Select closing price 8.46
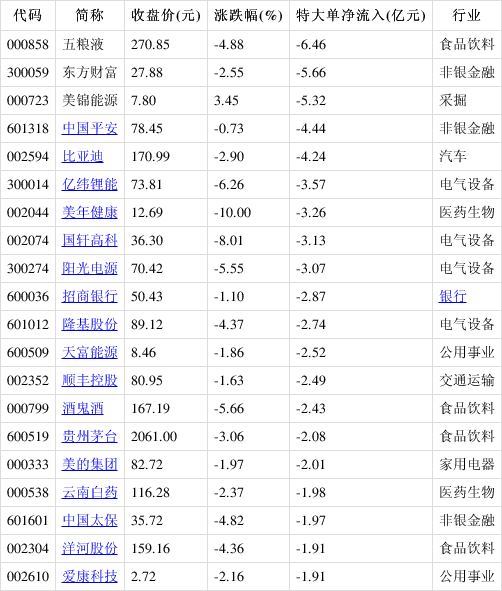 tap(143, 352)
